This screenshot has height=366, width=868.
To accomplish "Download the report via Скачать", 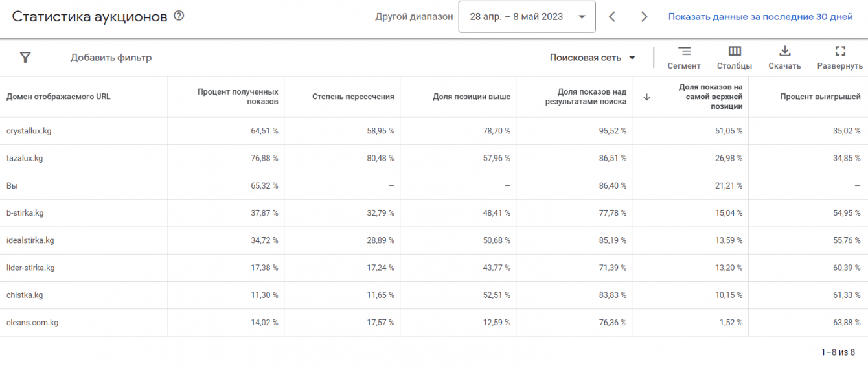I will click(784, 57).
